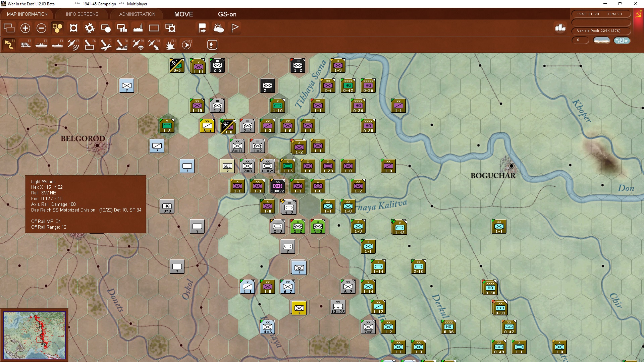Image resolution: width=644 pixels, height=362 pixels.
Task: Select the 2-10 unit counter
Action: (419, 267)
